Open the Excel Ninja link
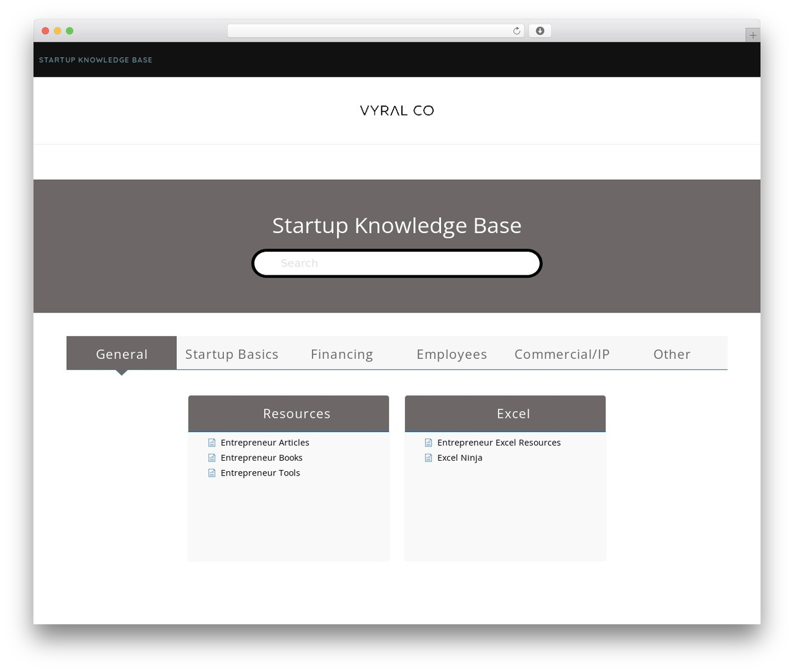 point(460,458)
